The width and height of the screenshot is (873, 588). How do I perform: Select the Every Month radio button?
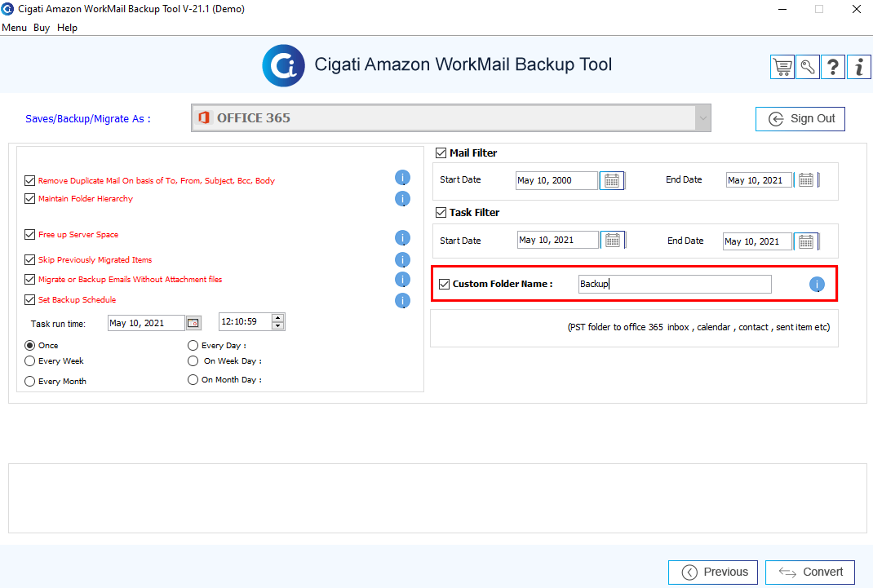pos(30,382)
